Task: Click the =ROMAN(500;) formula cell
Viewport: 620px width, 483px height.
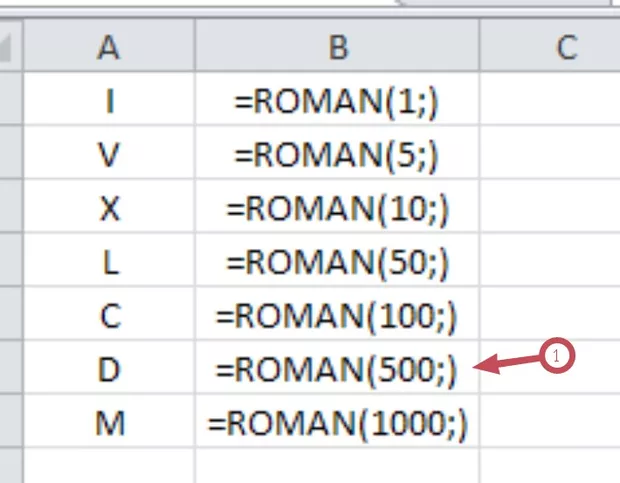Action: 337,369
